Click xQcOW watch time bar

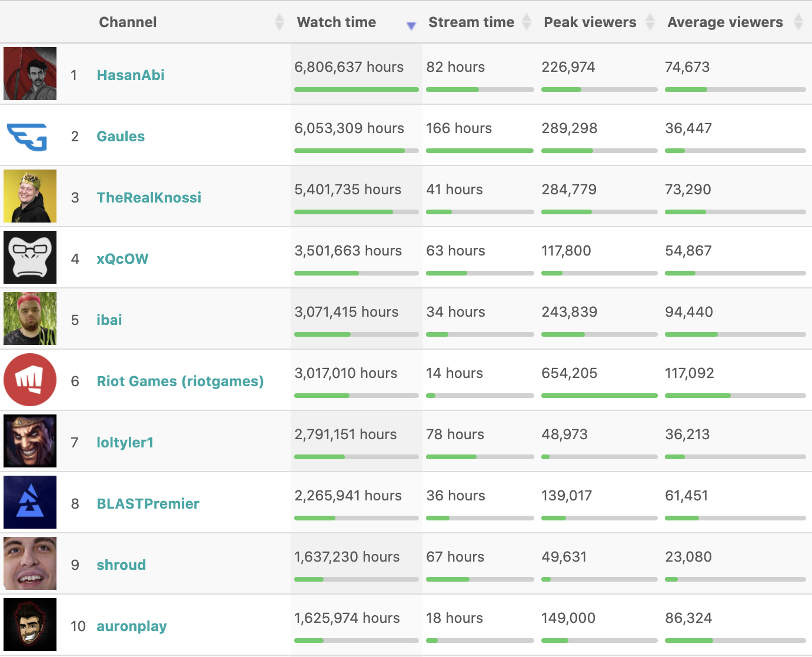click(357, 273)
